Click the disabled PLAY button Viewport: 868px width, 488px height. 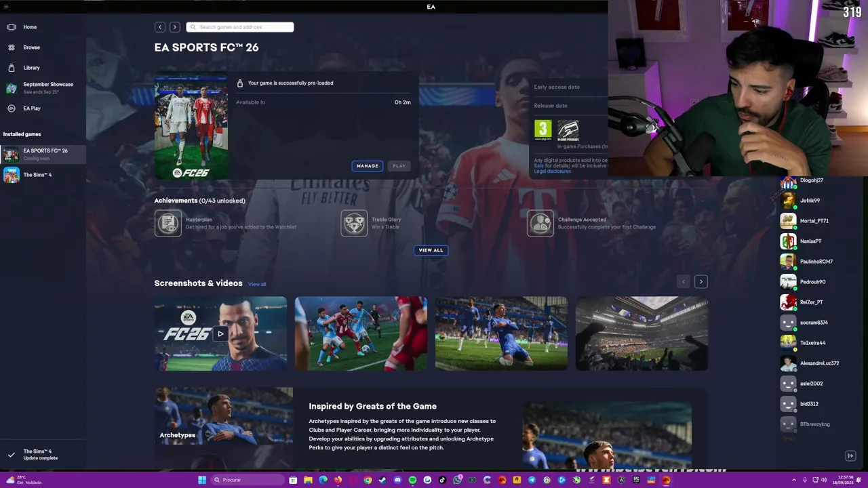click(x=399, y=166)
